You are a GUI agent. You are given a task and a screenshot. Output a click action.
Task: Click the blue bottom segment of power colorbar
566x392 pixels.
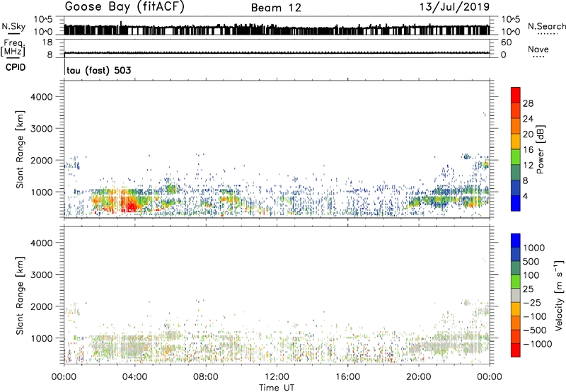516,203
